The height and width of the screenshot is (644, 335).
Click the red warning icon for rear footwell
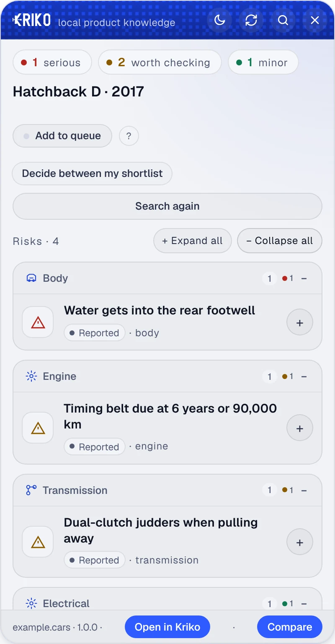[38, 322]
